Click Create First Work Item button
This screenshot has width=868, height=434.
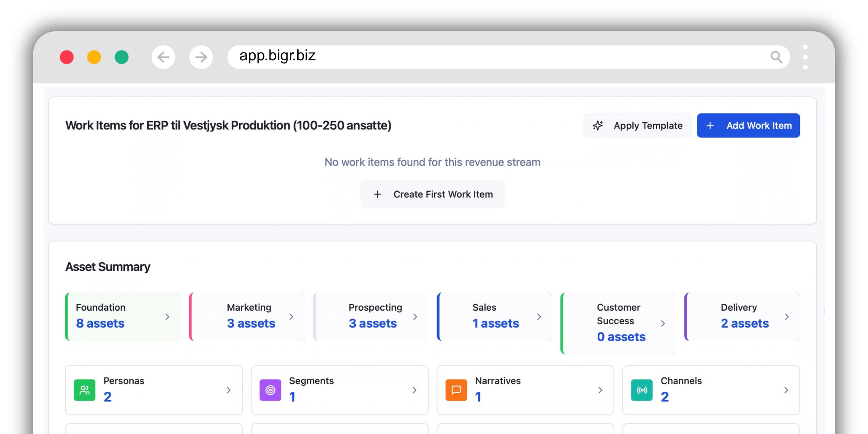coord(432,194)
